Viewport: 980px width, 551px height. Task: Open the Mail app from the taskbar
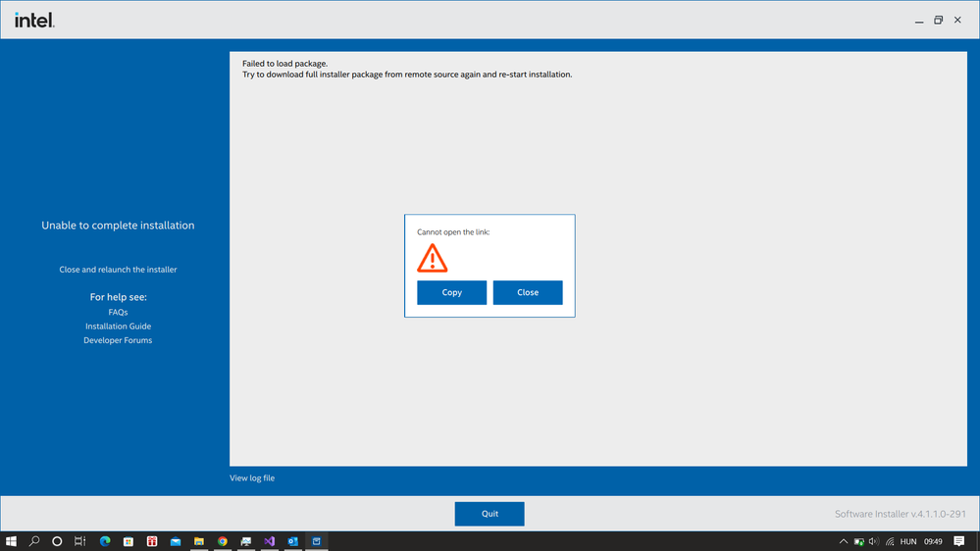click(x=176, y=541)
